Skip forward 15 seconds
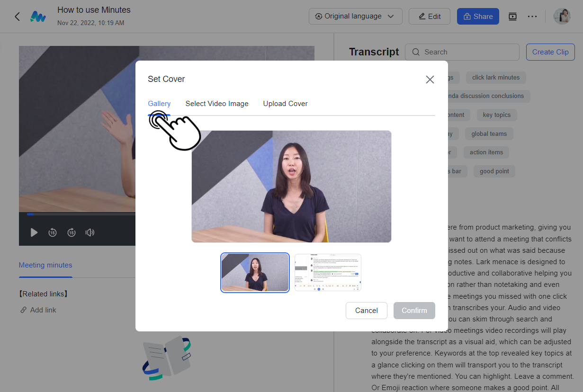 (72, 232)
